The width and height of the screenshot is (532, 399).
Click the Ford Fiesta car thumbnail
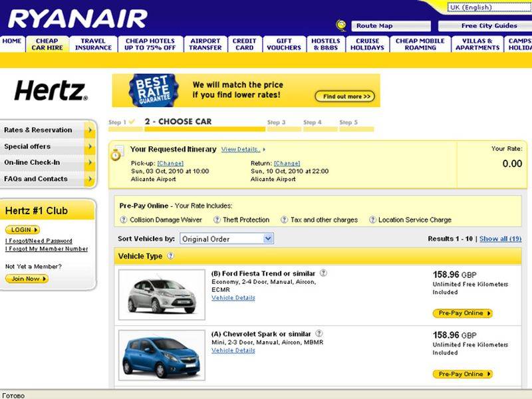162,295
